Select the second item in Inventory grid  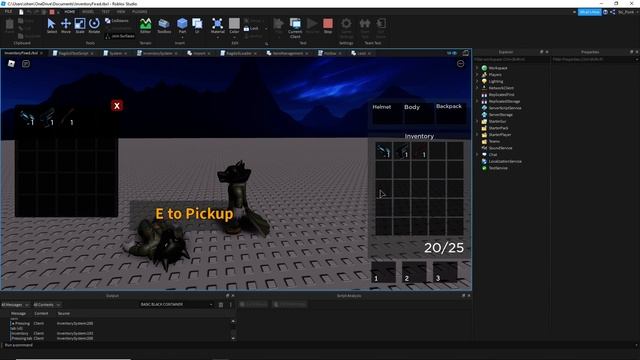click(x=401, y=151)
